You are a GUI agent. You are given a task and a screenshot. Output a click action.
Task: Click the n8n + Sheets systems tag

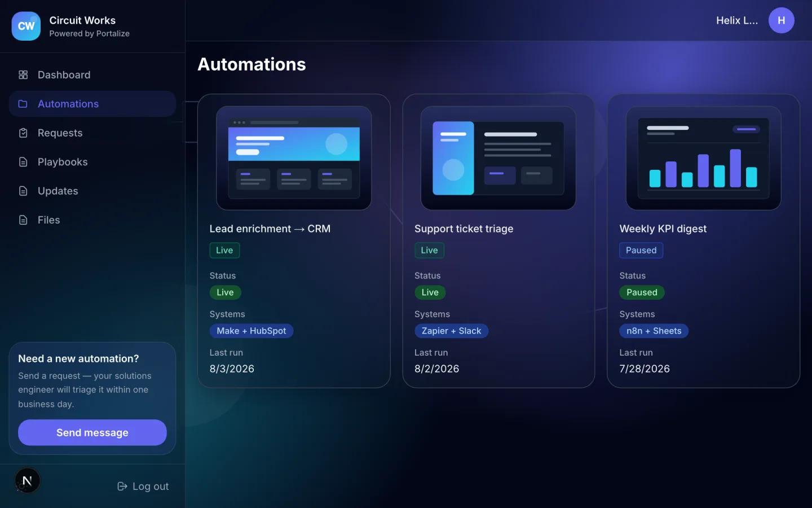[654, 331]
